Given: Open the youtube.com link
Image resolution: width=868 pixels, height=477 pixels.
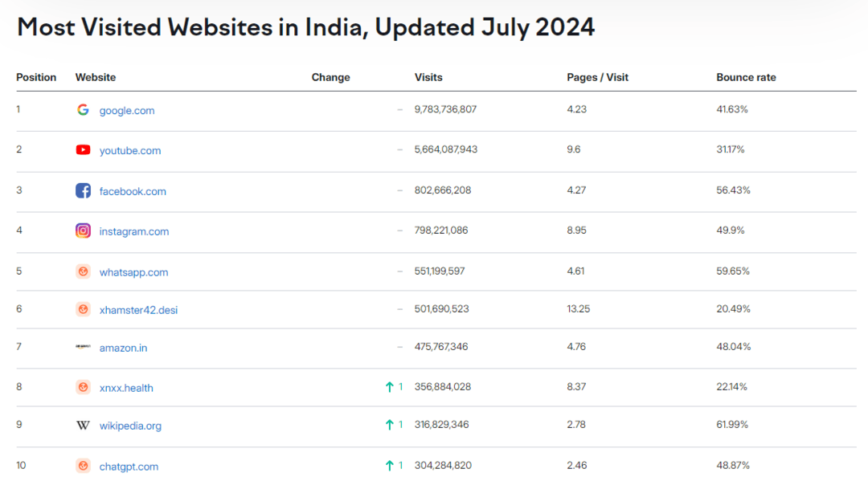Looking at the screenshot, I should pos(130,151).
